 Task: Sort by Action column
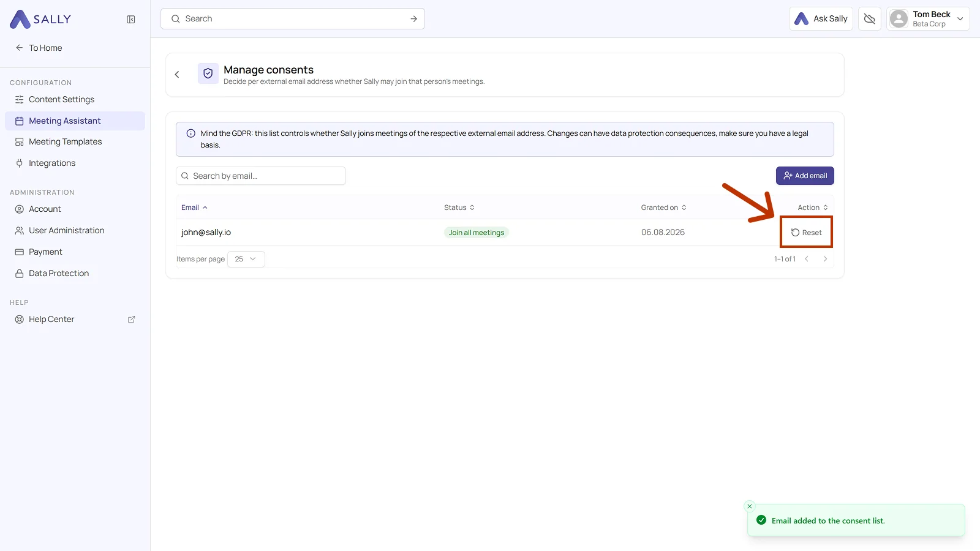(x=813, y=208)
